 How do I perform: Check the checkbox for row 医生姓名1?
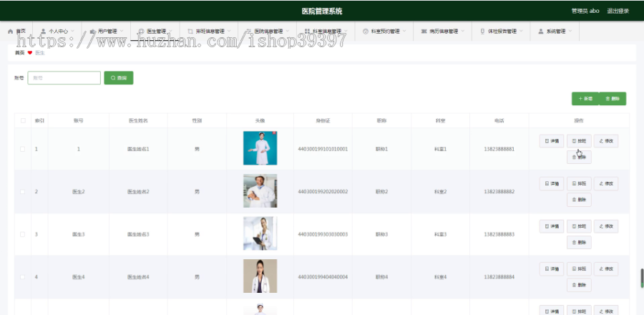[x=23, y=149]
